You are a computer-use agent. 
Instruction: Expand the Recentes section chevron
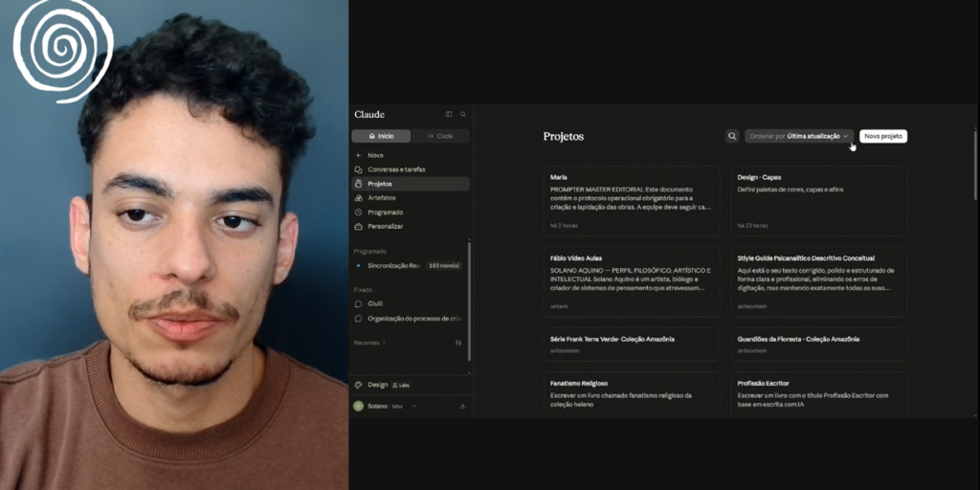[384, 343]
